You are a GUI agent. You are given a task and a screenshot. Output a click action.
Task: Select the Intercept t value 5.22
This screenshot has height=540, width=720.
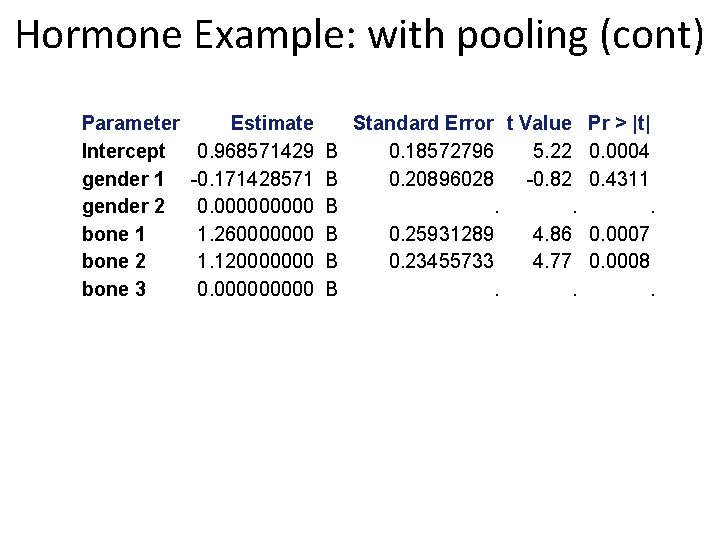point(552,151)
